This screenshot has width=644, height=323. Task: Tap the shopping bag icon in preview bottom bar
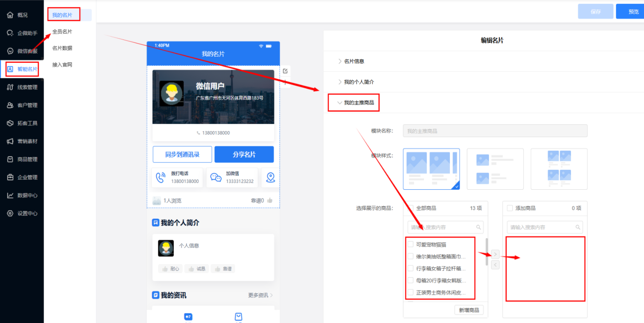pos(239,317)
